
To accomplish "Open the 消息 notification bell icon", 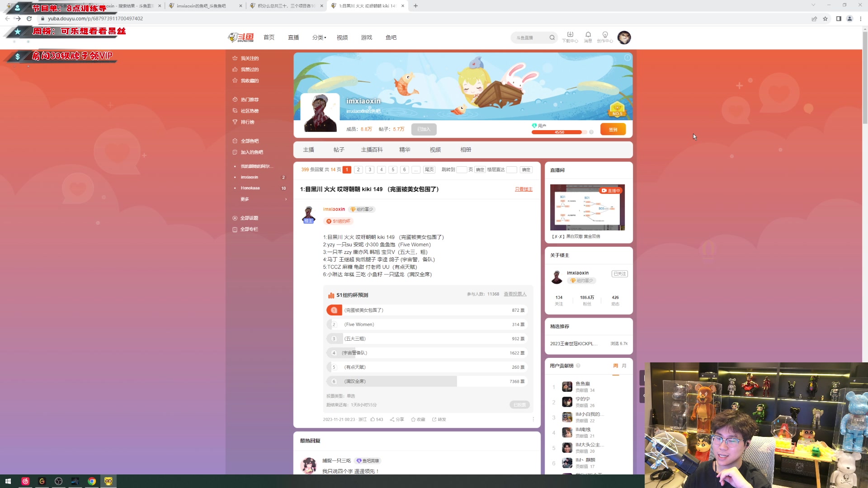I will [x=588, y=37].
